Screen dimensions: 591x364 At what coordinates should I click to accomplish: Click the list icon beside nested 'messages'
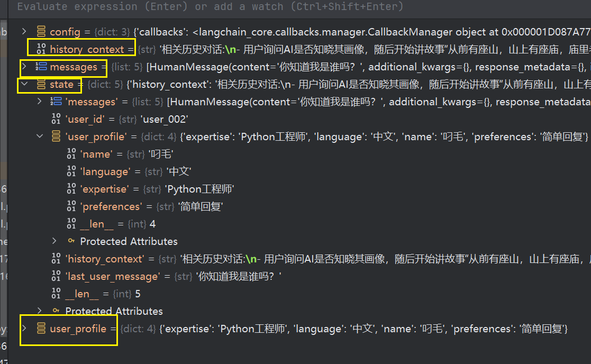point(56,102)
